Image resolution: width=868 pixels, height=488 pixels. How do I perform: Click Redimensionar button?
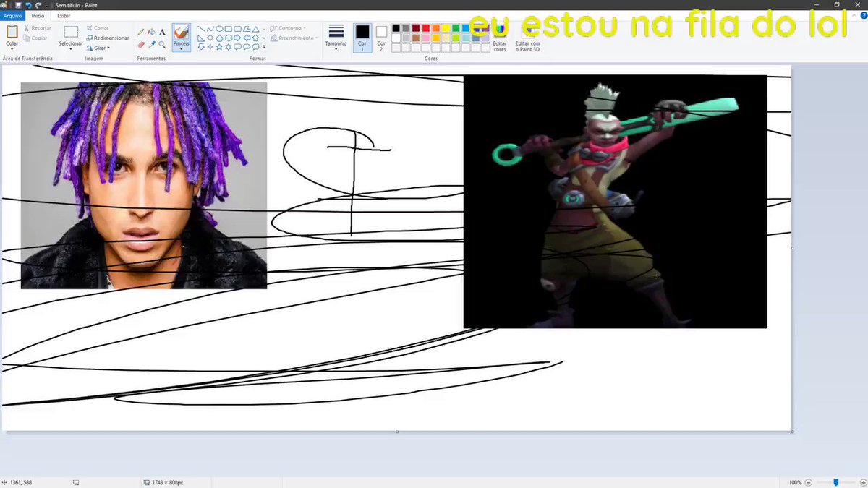pos(107,38)
